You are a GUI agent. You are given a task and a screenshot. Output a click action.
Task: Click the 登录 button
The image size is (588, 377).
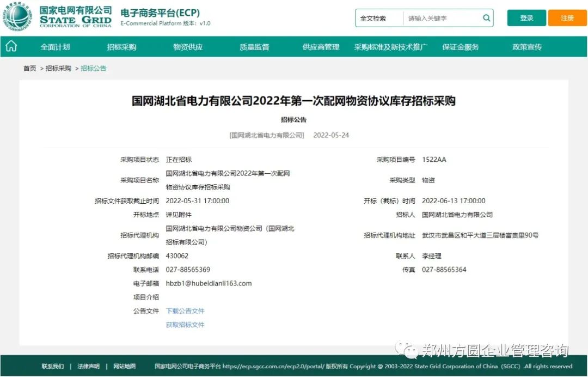(x=526, y=17)
